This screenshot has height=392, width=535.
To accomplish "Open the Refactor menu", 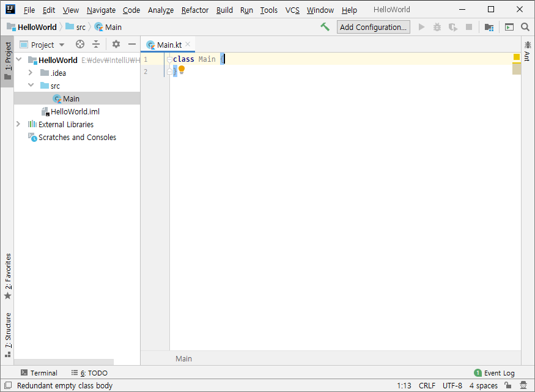I will [195, 10].
